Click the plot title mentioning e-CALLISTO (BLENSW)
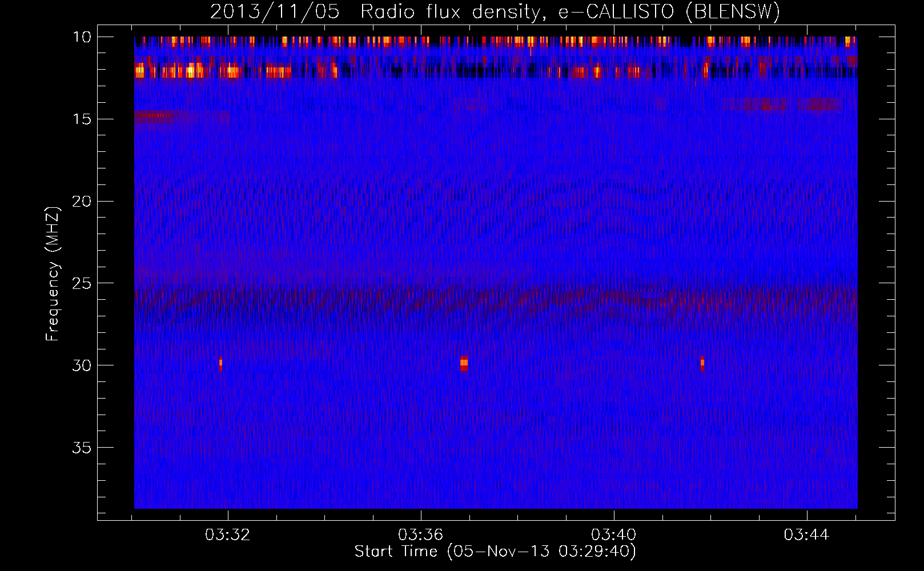This screenshot has width=924, height=571. click(495, 11)
